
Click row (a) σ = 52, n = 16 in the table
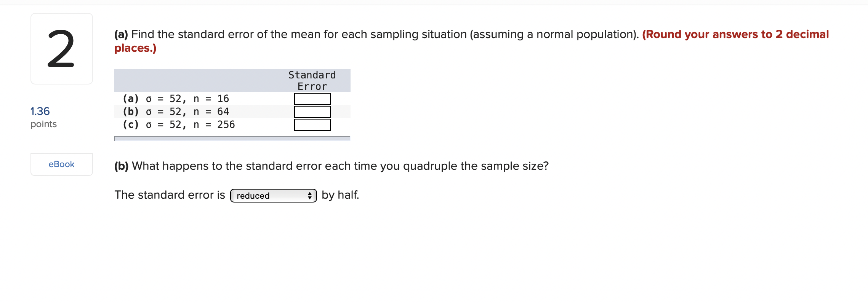pos(175,99)
